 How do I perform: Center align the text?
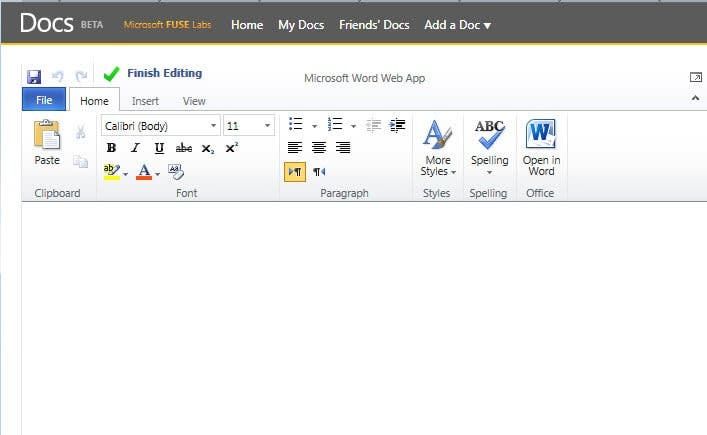[319, 147]
